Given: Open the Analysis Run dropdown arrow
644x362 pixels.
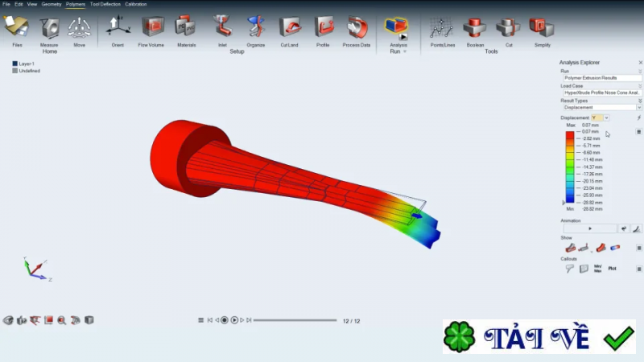Looking at the screenshot, I should [405, 51].
